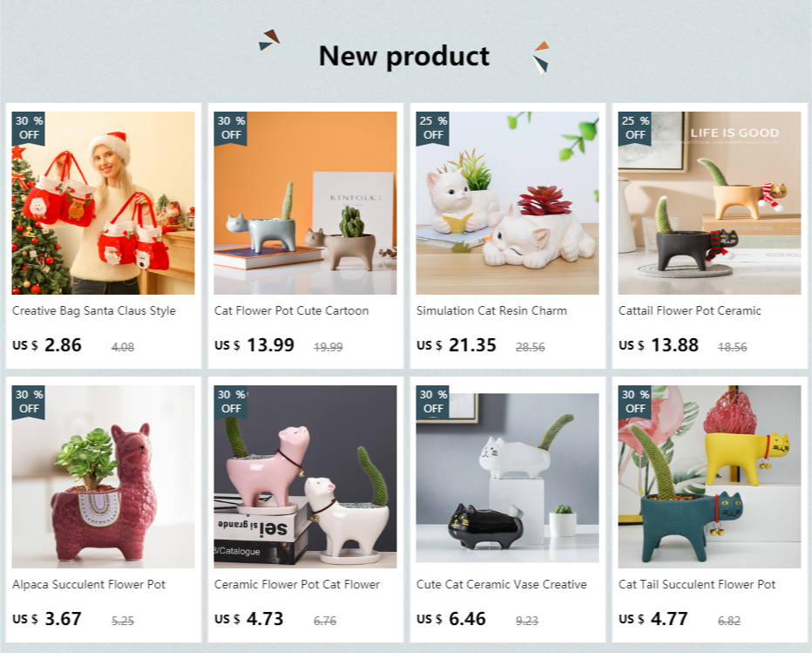Click the Simulation Cat Resin Charm title
Viewport: 812px width, 653px height.
click(x=491, y=311)
